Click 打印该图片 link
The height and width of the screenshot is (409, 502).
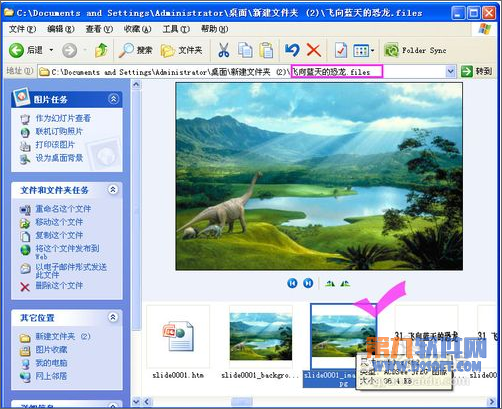[x=55, y=145]
